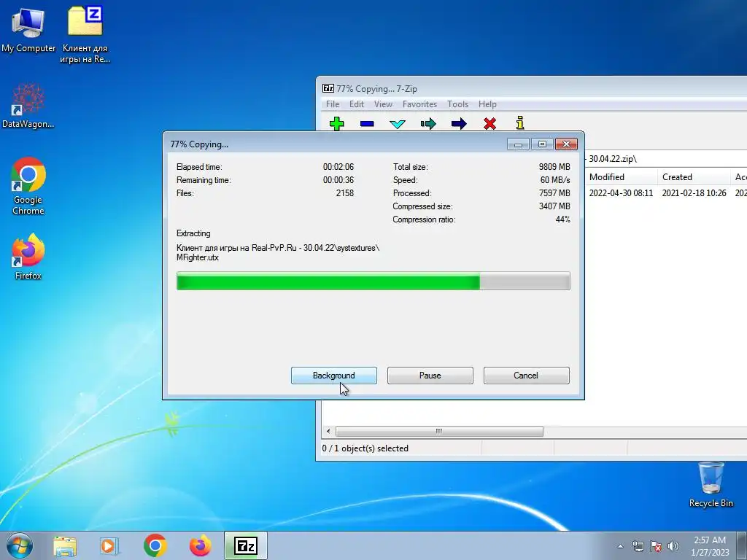Click the 7-Zip address path field
747x560 pixels.
(665, 159)
